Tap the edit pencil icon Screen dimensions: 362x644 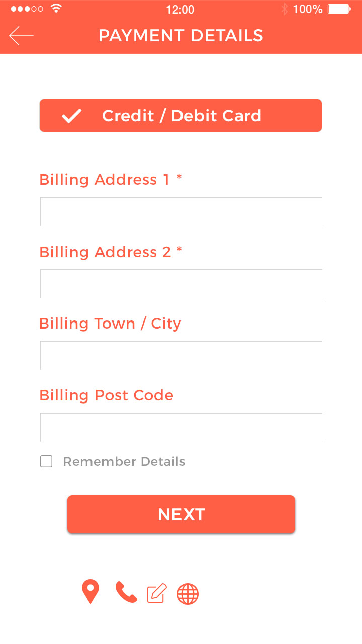157,593
